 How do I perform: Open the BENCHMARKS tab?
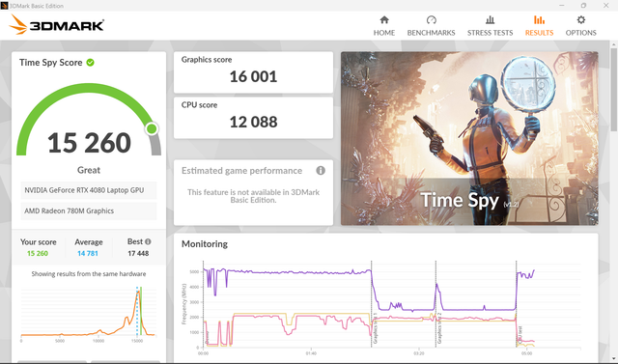pos(431,26)
